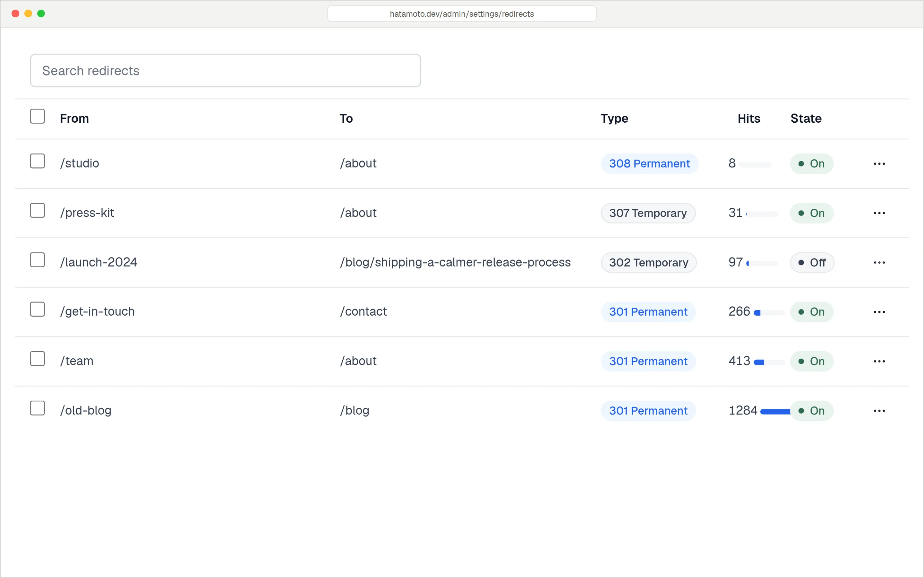Click the 301 Permanent badge for /get-in-touch
The image size is (924, 578).
[648, 312]
